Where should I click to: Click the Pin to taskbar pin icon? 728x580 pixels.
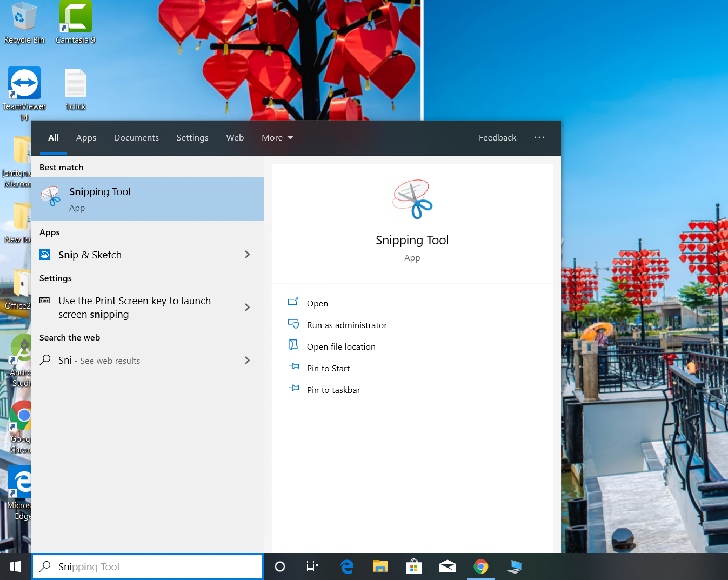click(293, 388)
